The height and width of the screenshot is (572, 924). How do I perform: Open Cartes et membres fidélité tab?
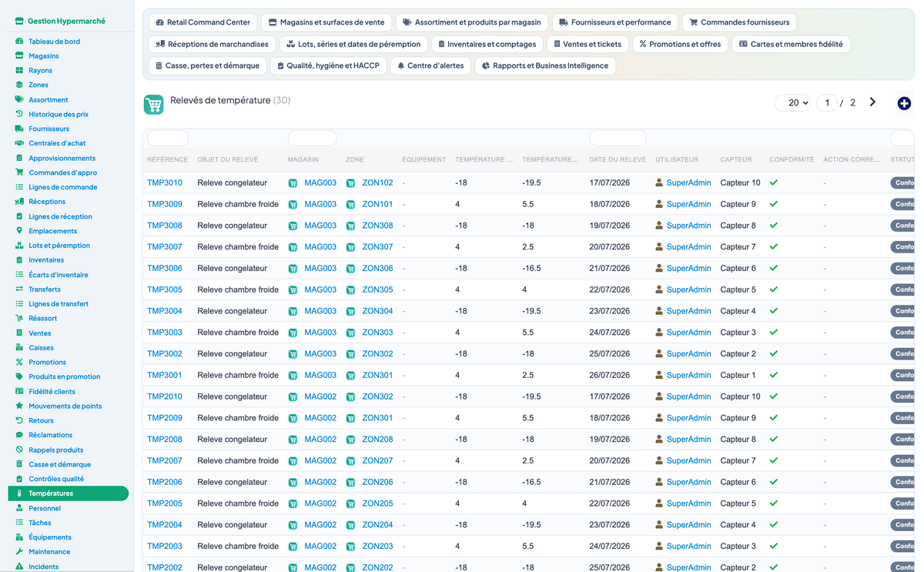[791, 44]
